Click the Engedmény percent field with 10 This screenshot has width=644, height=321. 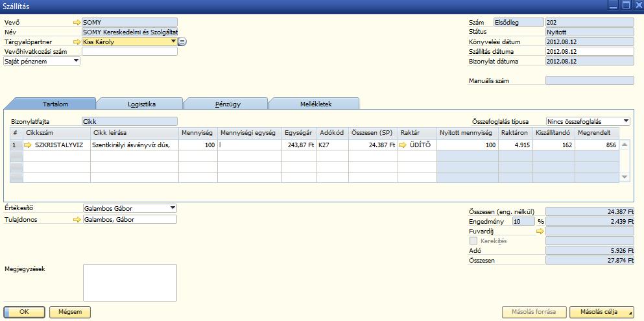(x=523, y=221)
